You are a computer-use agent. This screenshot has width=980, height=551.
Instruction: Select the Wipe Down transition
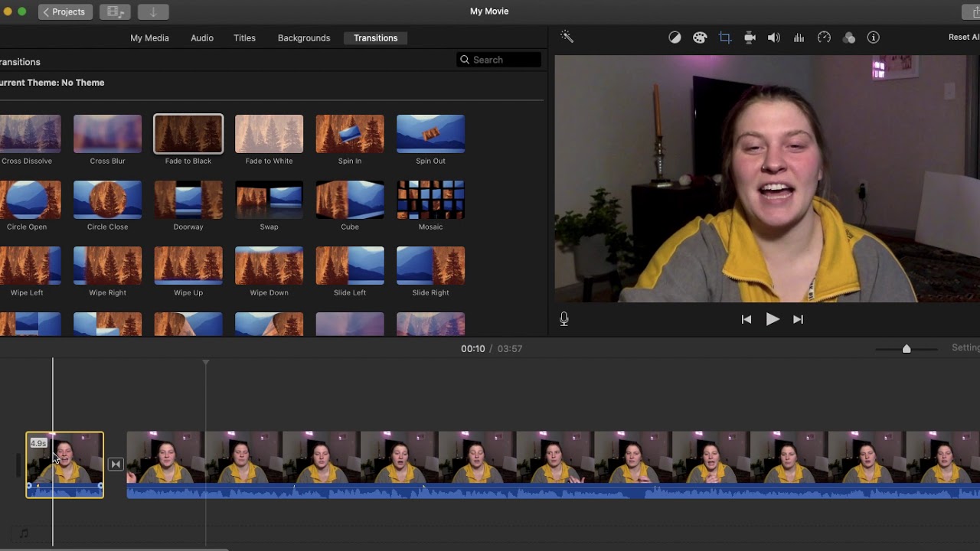click(x=269, y=266)
